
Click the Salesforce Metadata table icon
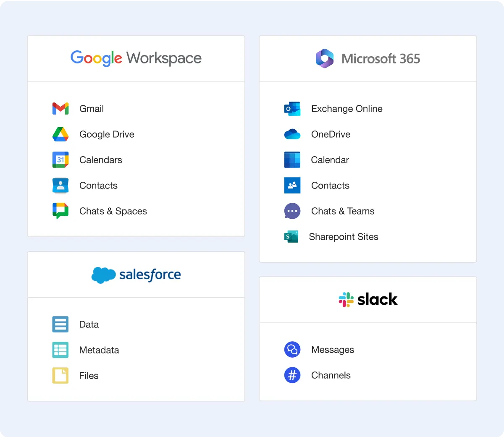[x=60, y=350]
